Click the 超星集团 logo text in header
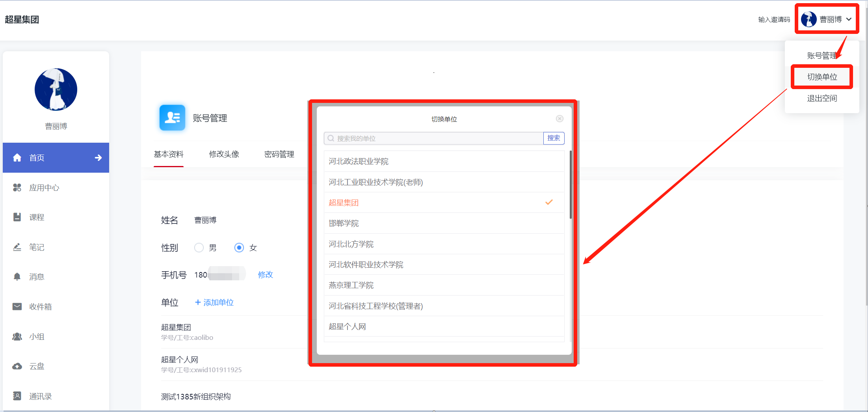 point(22,19)
